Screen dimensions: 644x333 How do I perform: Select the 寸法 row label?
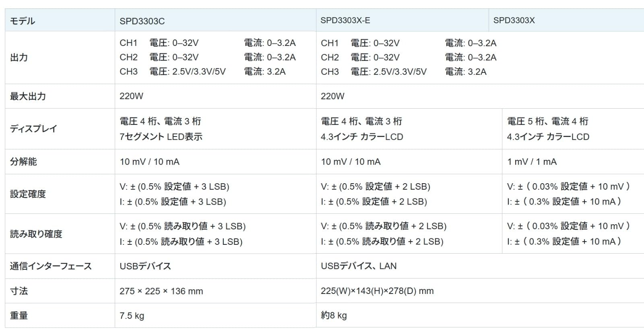19,291
